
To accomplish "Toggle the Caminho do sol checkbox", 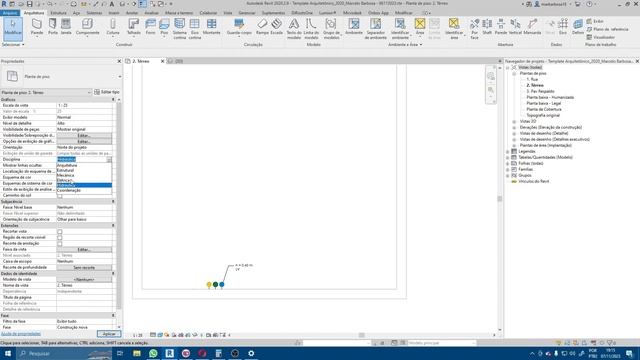I will (60, 196).
